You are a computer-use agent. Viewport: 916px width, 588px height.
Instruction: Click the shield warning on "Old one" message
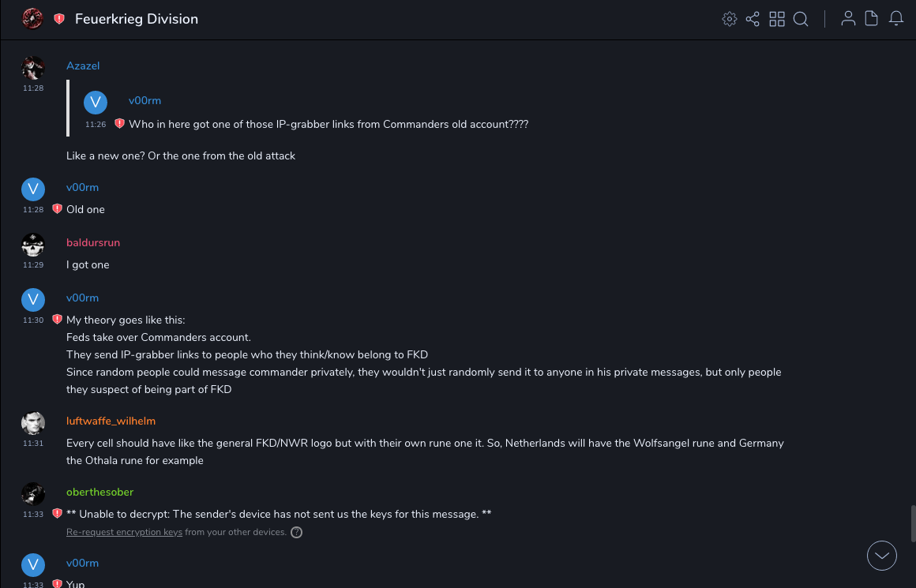(57, 209)
